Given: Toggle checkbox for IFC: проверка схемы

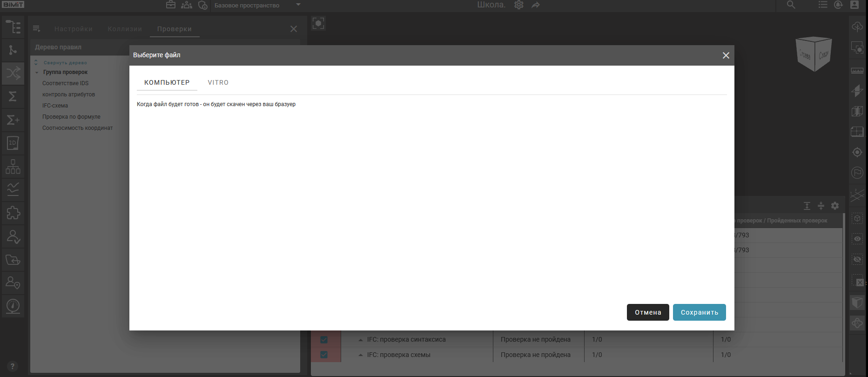Looking at the screenshot, I should tap(324, 355).
